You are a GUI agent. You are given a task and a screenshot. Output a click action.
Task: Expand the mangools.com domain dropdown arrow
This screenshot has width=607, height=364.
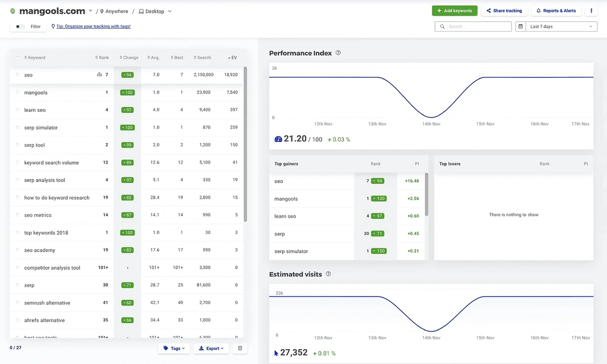91,11
